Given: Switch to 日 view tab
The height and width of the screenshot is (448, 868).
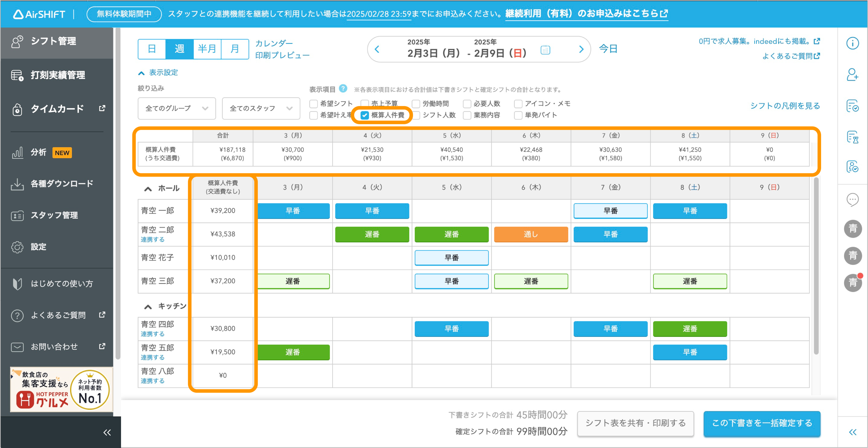Looking at the screenshot, I should [152, 49].
